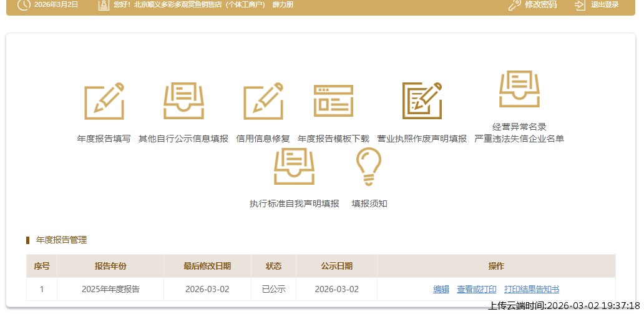Click the user avatar icon in header
This screenshot has width=644, height=314.
coord(103,5)
